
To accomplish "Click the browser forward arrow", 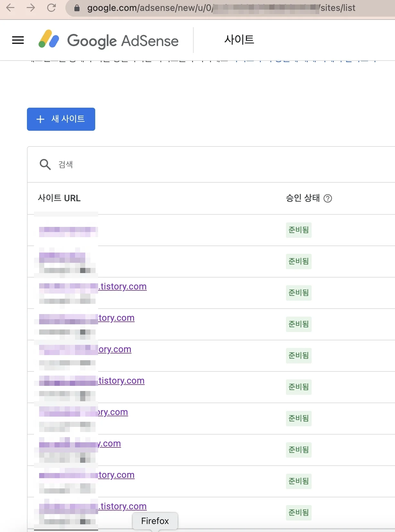I will (x=31, y=8).
